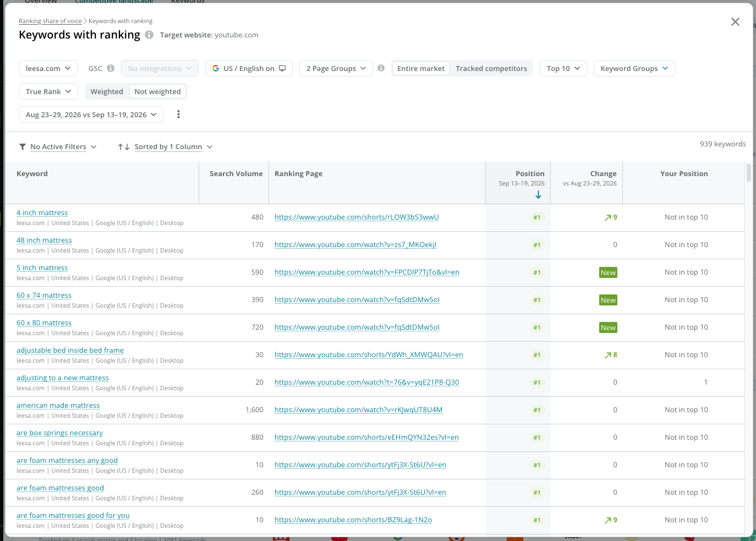Click the filter funnel icon
Image resolution: width=756 pixels, height=541 pixels.
click(23, 147)
